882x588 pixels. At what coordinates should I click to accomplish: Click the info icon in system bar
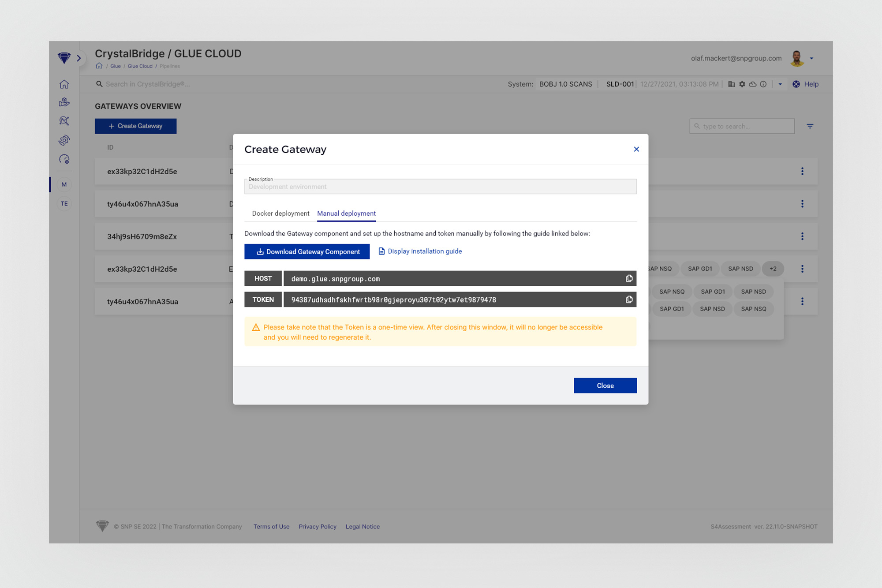763,84
